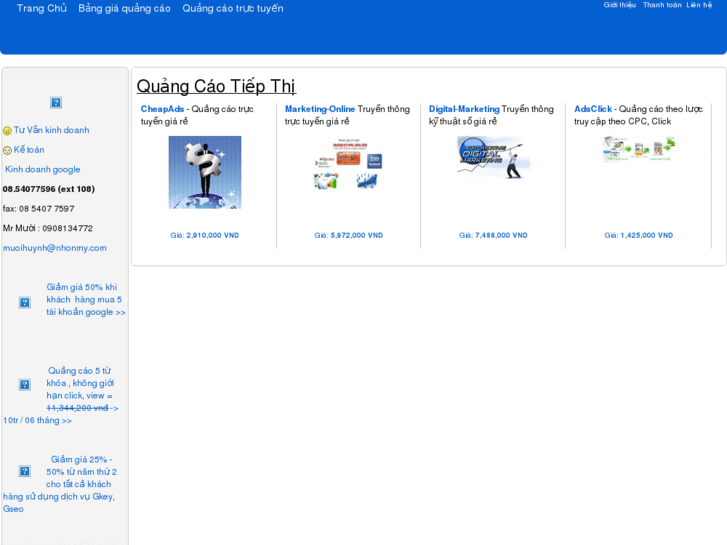Open the CheapAds product link
Screen dimensions: 727x545
tap(162, 109)
